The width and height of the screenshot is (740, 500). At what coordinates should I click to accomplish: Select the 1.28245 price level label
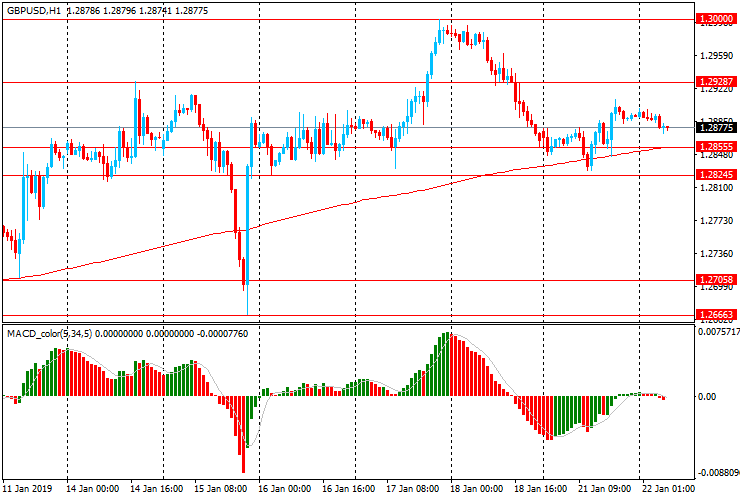pos(716,174)
